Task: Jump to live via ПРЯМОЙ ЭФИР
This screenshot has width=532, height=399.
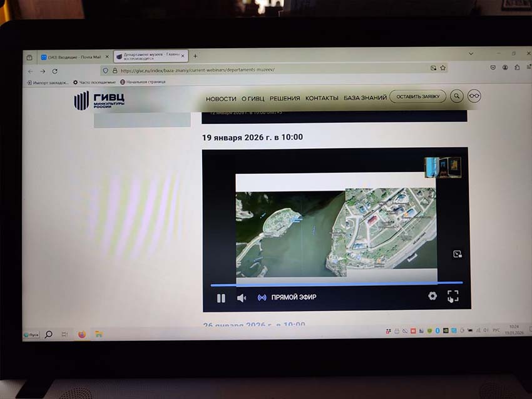Action: [x=288, y=298]
